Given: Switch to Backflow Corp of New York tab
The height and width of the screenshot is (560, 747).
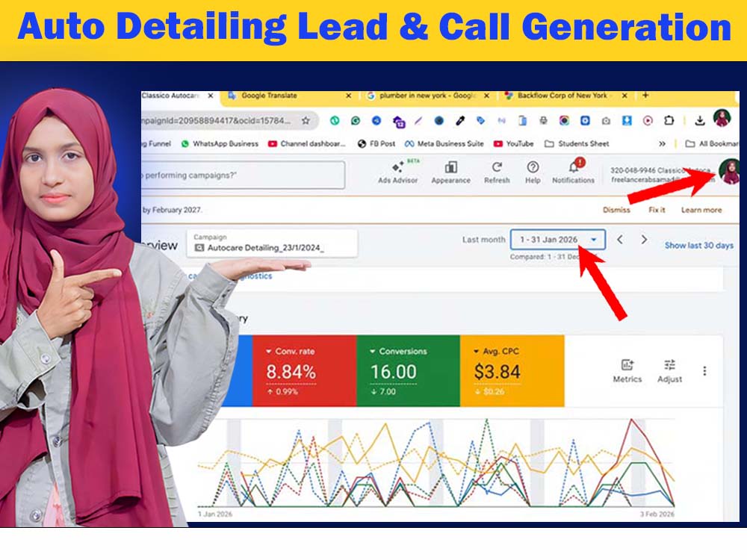Looking at the screenshot, I should (566, 96).
